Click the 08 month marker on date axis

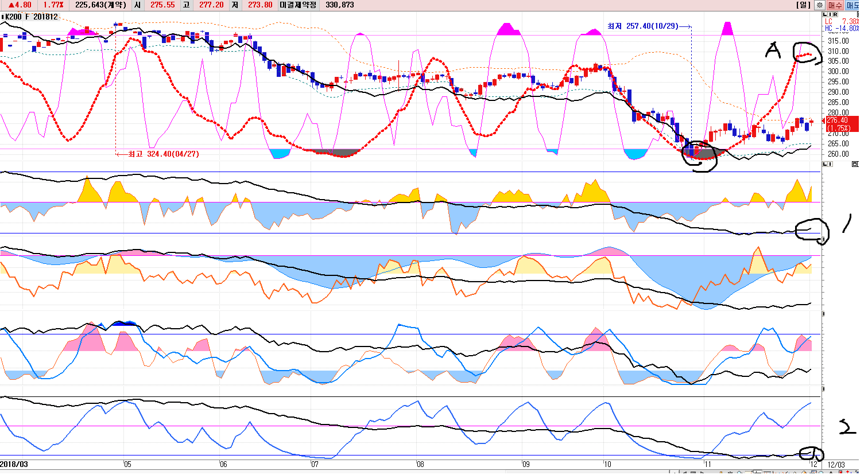pyautogui.click(x=420, y=464)
